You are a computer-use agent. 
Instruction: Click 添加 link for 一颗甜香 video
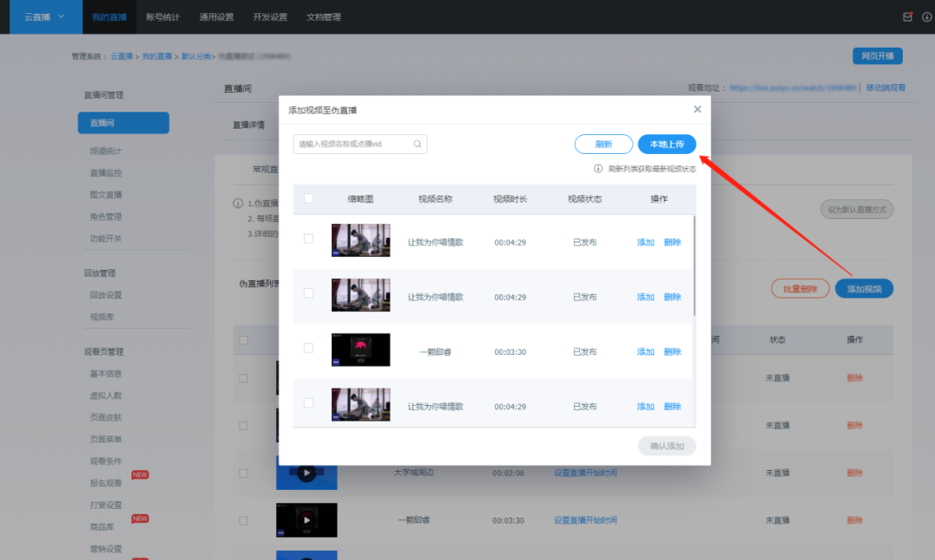click(645, 352)
